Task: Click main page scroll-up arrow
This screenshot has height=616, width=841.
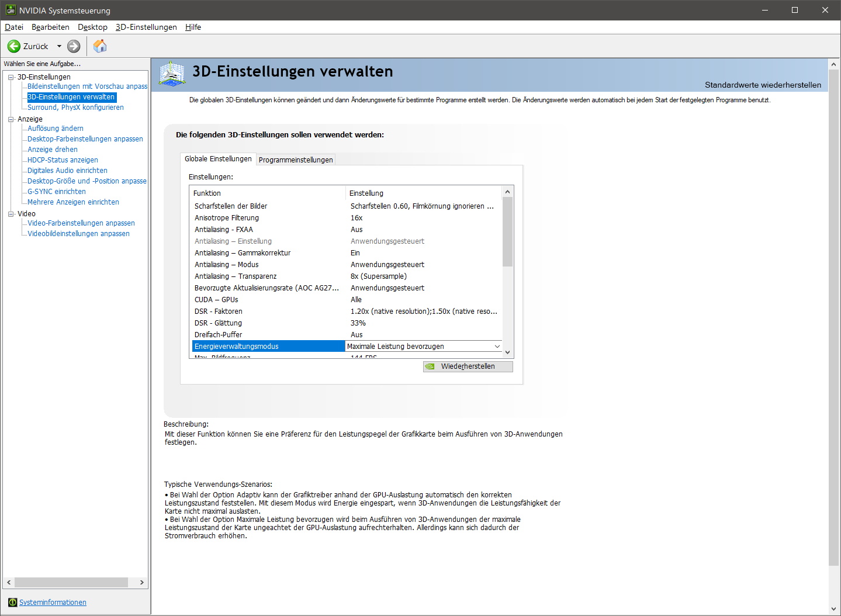Action: tap(834, 63)
